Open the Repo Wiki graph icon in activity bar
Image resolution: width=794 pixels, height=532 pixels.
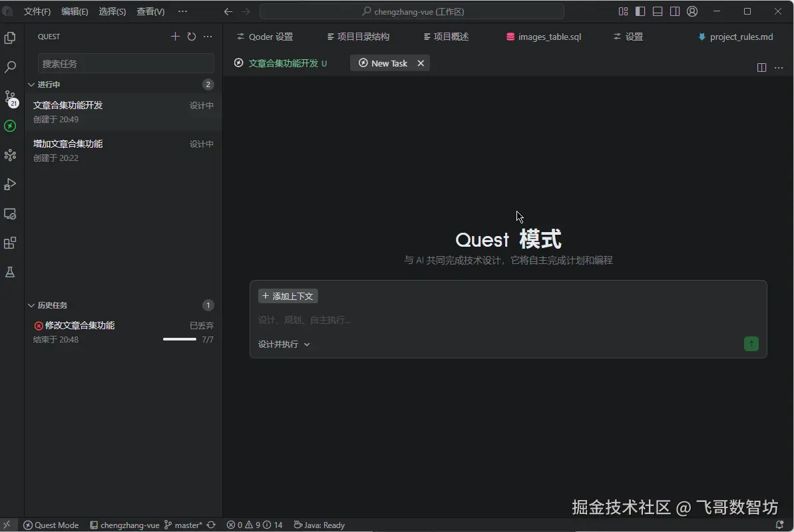(10, 155)
